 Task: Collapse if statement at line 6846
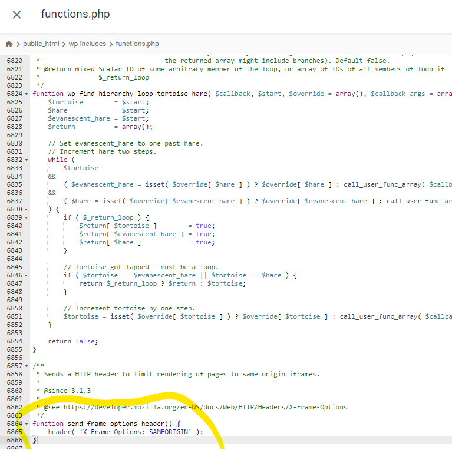tap(26, 275)
